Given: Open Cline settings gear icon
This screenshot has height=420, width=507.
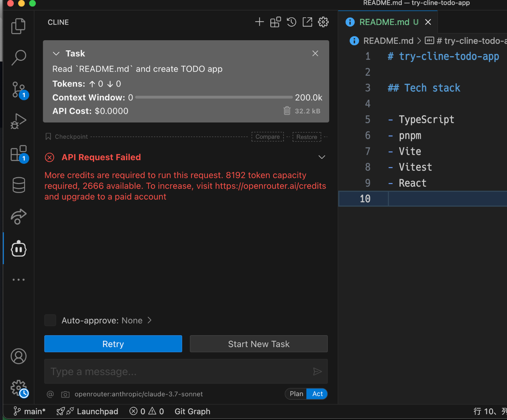Looking at the screenshot, I should point(323,22).
